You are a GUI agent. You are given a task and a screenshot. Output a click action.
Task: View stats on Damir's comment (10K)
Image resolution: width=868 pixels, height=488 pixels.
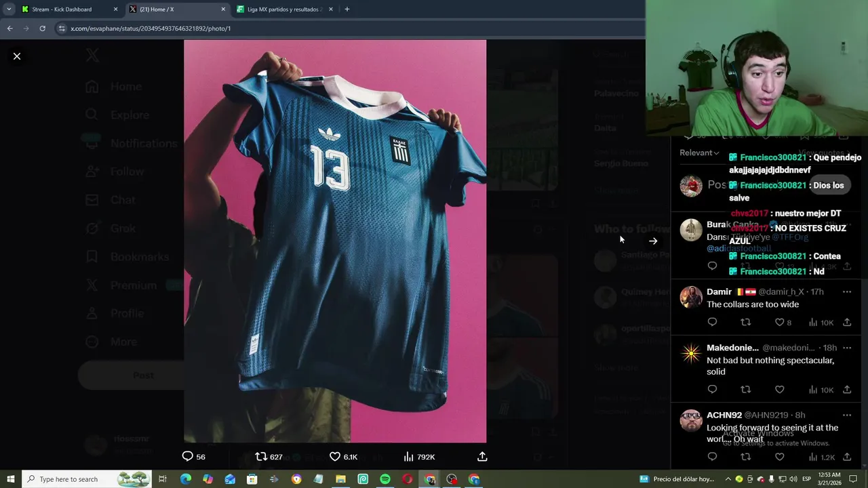[x=821, y=323]
